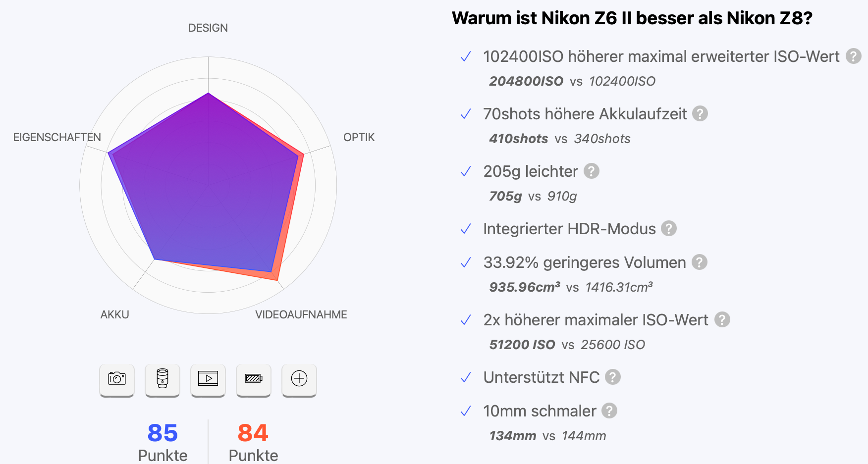Open help icon for 10mm schmaler
This screenshot has width=868, height=464.
[x=609, y=411]
